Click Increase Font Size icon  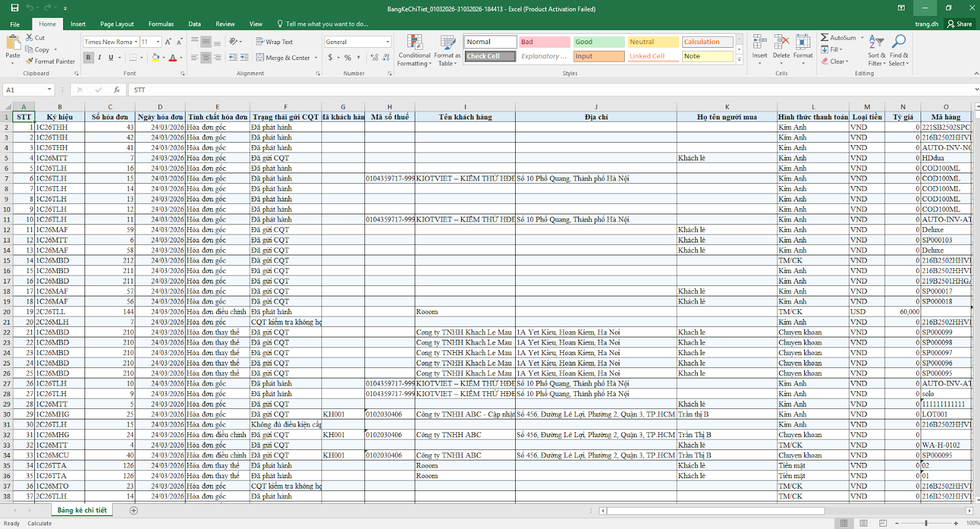click(168, 42)
